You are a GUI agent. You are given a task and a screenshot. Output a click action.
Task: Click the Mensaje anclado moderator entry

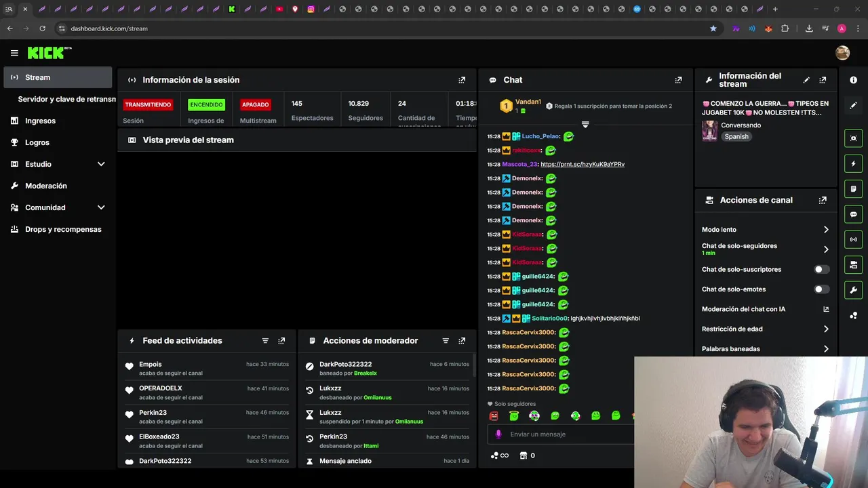[x=387, y=461]
